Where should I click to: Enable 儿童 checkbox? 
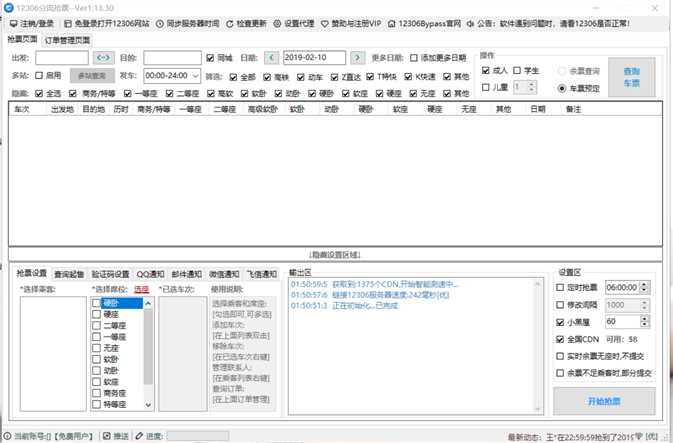[x=485, y=87]
